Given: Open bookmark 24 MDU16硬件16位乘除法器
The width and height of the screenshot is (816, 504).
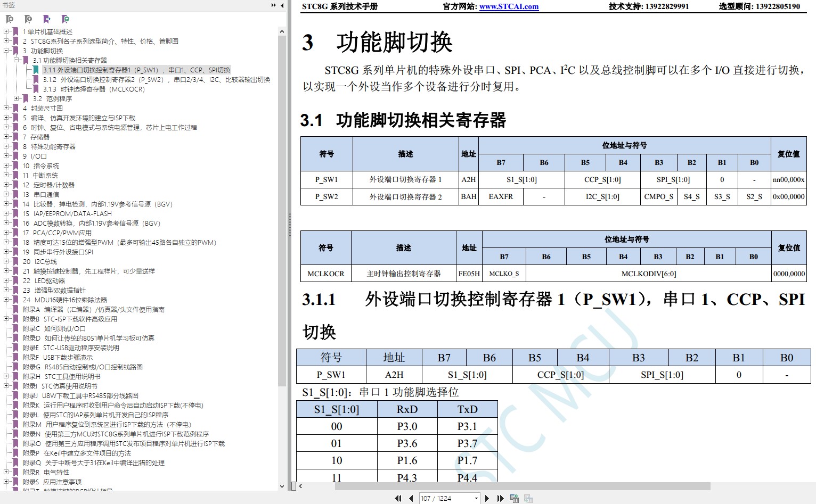Looking at the screenshot, I should point(64,300).
